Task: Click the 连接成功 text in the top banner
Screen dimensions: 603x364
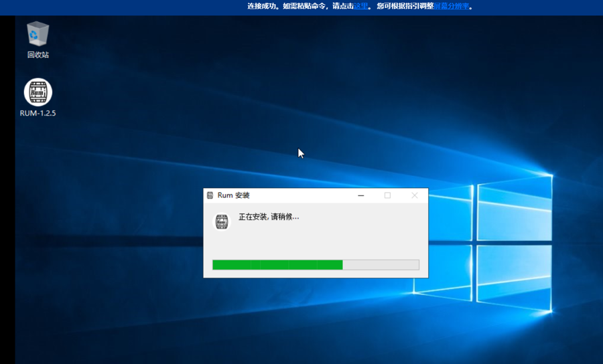Action: click(x=263, y=6)
